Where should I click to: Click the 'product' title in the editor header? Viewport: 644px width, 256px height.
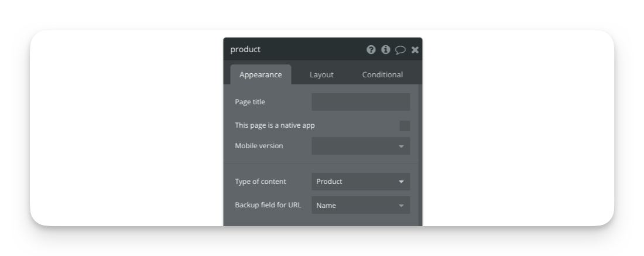point(245,50)
